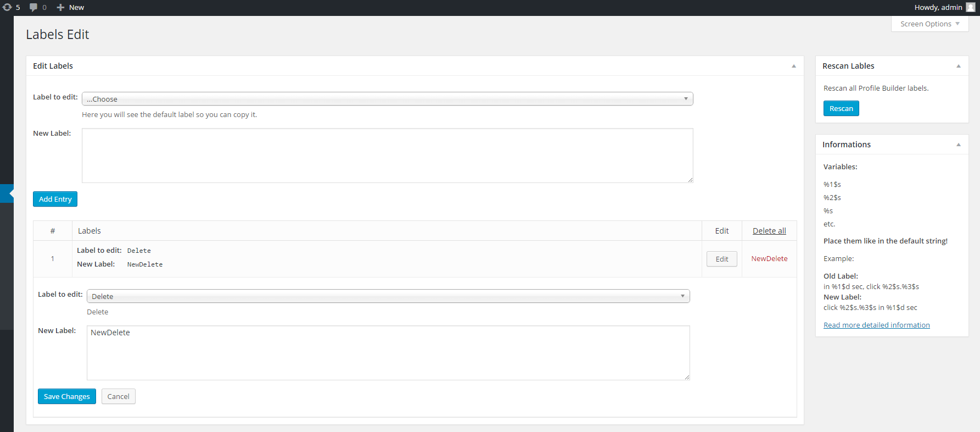Click Edit button in row 1

(721, 259)
